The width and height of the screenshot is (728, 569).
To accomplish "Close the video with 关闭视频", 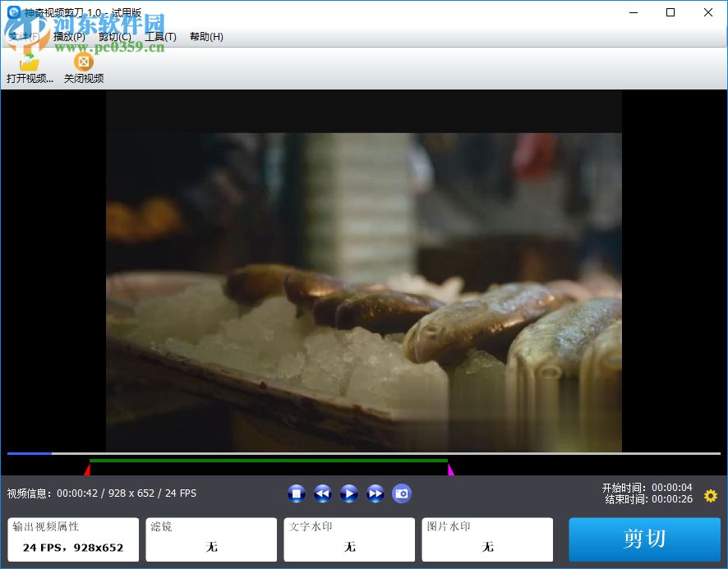I will tap(84, 68).
